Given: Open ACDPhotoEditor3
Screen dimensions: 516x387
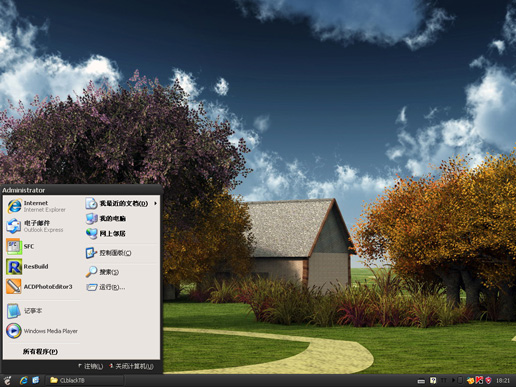Looking at the screenshot, I should point(42,287).
